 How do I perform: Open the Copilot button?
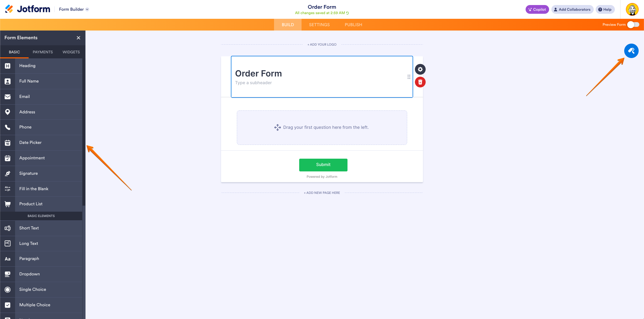click(537, 9)
